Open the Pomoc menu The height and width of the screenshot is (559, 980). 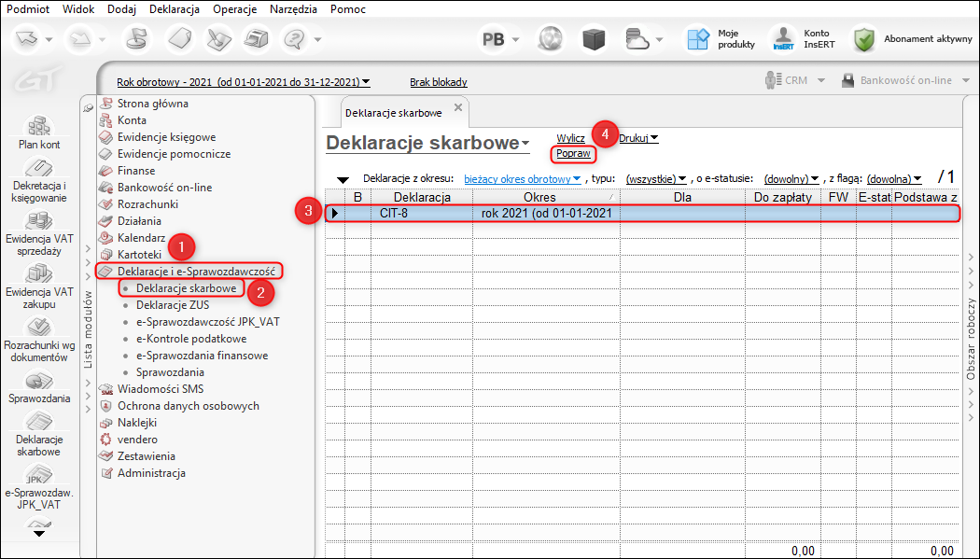tap(348, 9)
